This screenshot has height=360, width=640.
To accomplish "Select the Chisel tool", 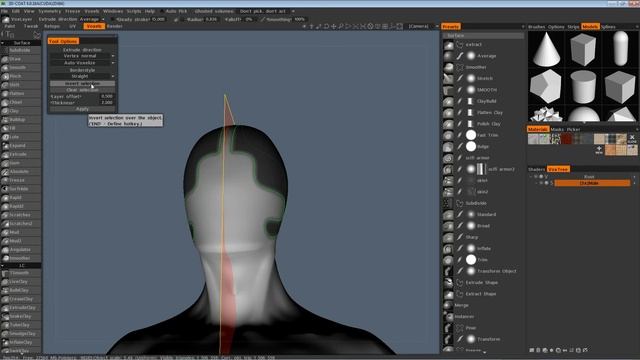I will [x=20, y=102].
